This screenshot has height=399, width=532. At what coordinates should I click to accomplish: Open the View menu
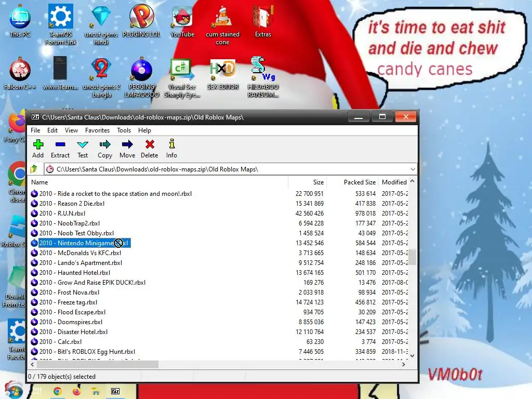(x=71, y=130)
